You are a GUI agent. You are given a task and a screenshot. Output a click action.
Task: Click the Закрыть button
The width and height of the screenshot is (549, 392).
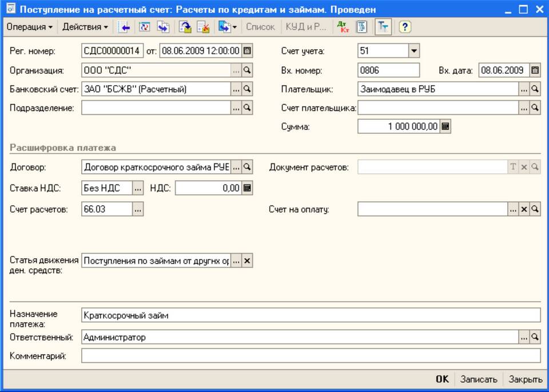pos(525,379)
